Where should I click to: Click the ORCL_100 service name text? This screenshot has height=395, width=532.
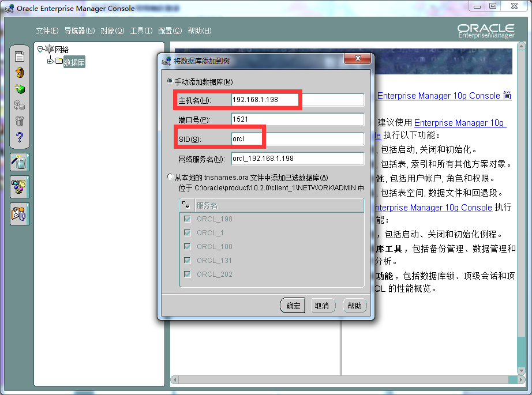coord(215,246)
